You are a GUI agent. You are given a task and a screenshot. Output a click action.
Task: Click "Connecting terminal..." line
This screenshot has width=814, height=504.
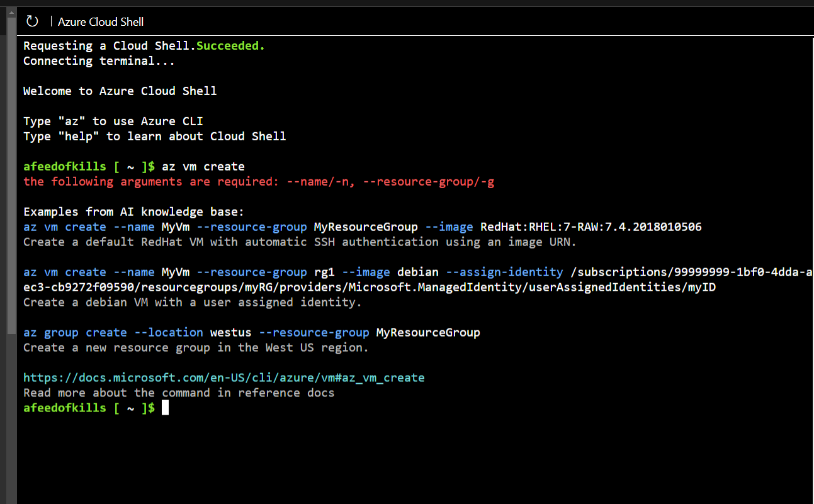pyautogui.click(x=99, y=60)
